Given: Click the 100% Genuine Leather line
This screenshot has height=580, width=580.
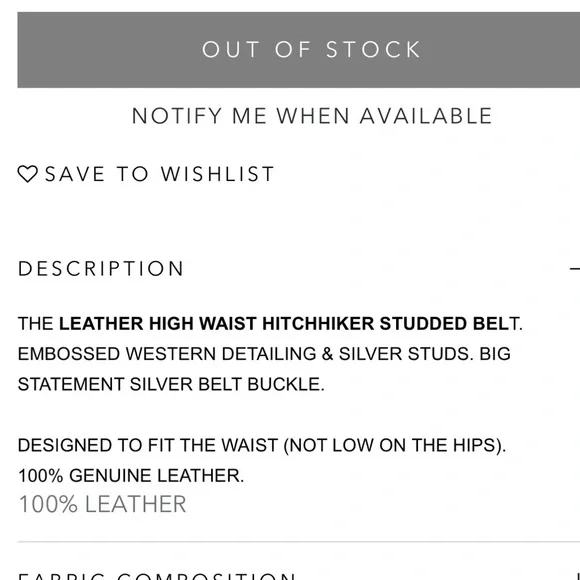Looking at the screenshot, I should coord(131,475).
